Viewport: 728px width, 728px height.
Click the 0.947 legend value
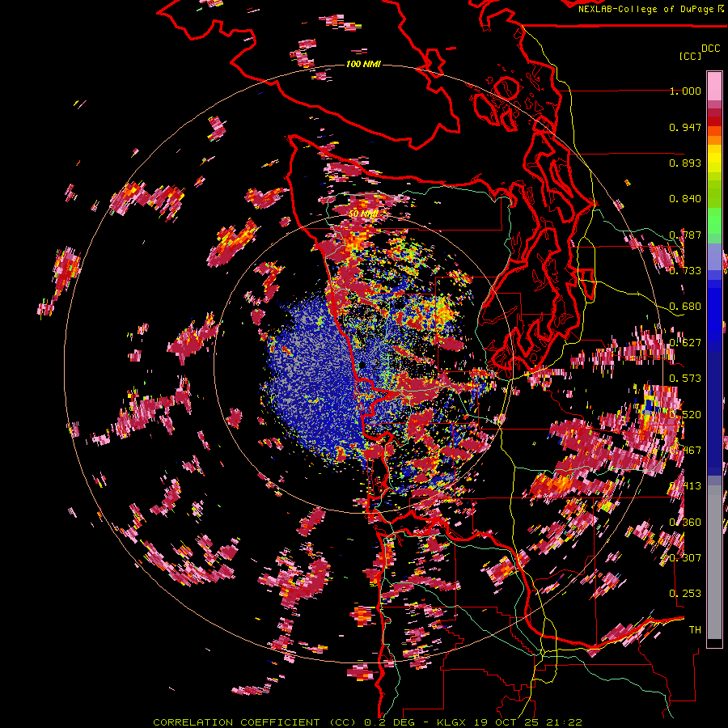(685, 127)
